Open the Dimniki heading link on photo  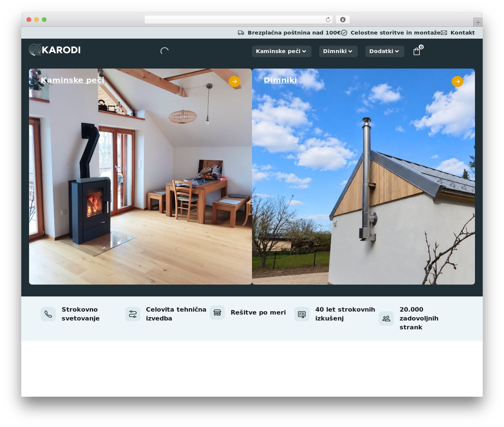pos(280,80)
